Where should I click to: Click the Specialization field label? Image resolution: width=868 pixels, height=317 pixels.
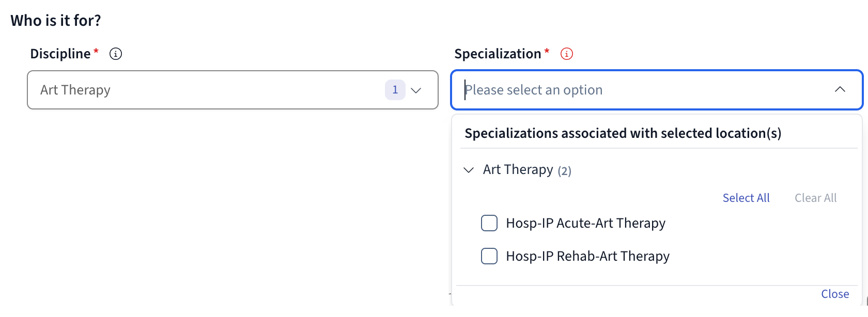coord(498,54)
